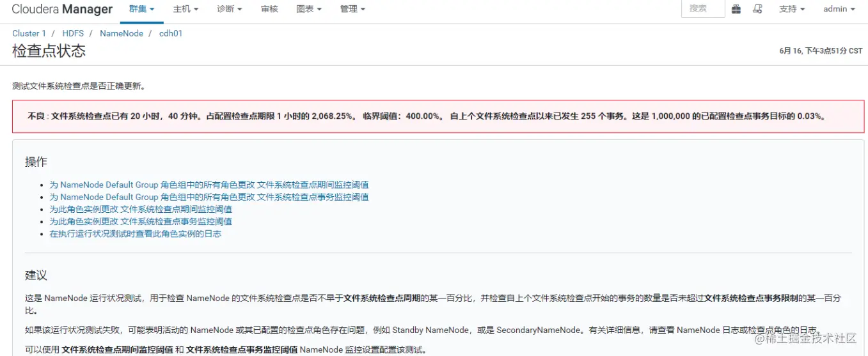
Task: Click the timestamp 6月 16, 下午3点51分 CST
Action: click(821, 51)
